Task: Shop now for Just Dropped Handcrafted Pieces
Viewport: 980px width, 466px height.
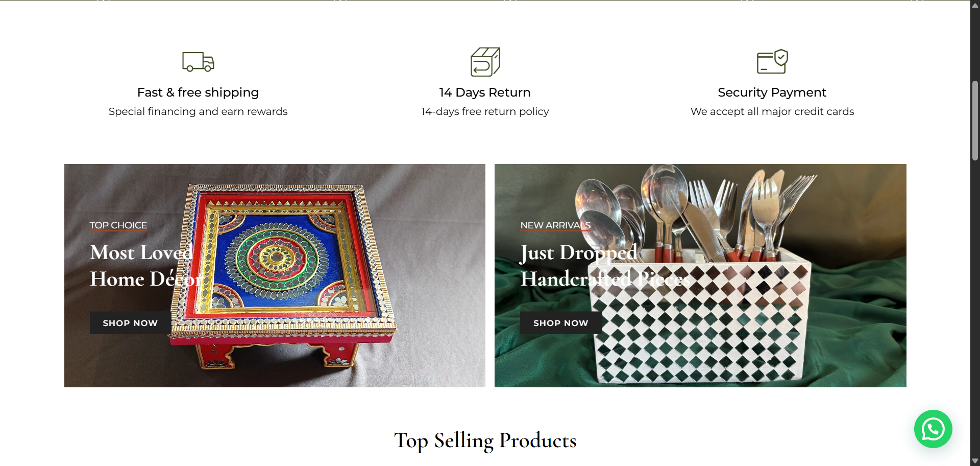Action: coord(561,323)
